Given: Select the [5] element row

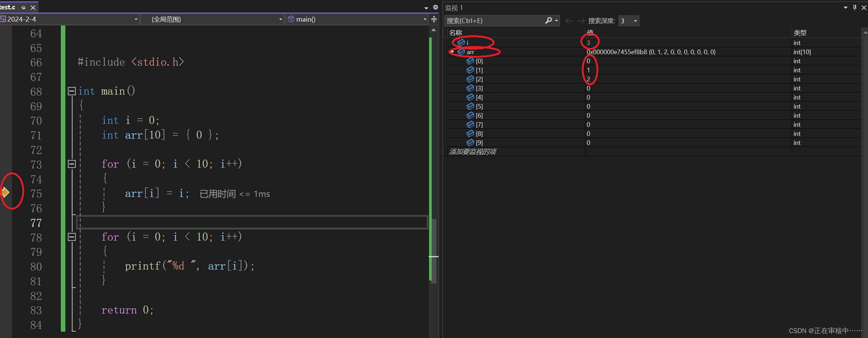Looking at the screenshot, I should tap(654, 106).
